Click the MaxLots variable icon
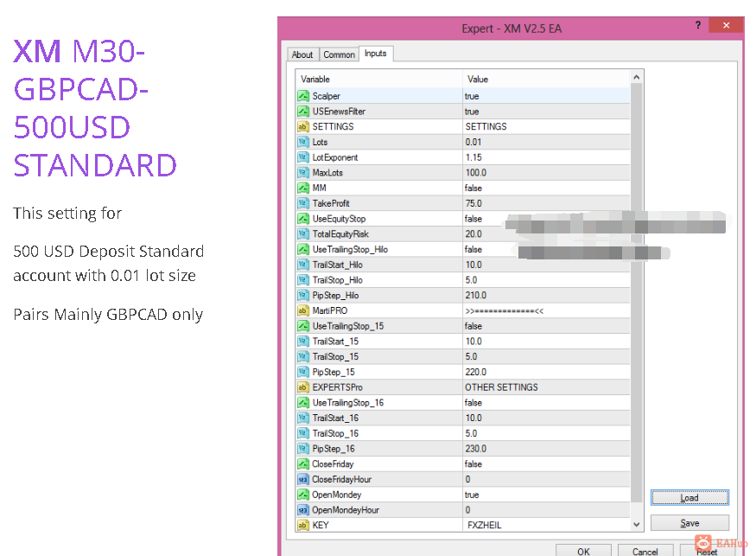The height and width of the screenshot is (556, 756). (x=302, y=173)
